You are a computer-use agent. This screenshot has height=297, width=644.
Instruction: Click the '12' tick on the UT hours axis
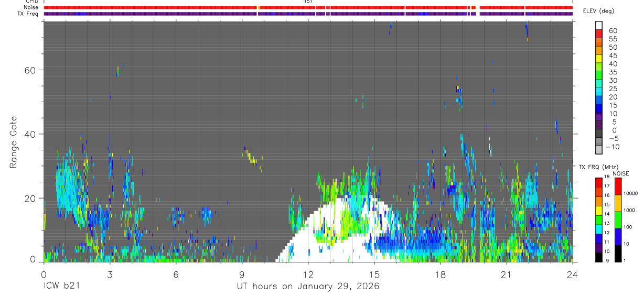click(x=308, y=274)
